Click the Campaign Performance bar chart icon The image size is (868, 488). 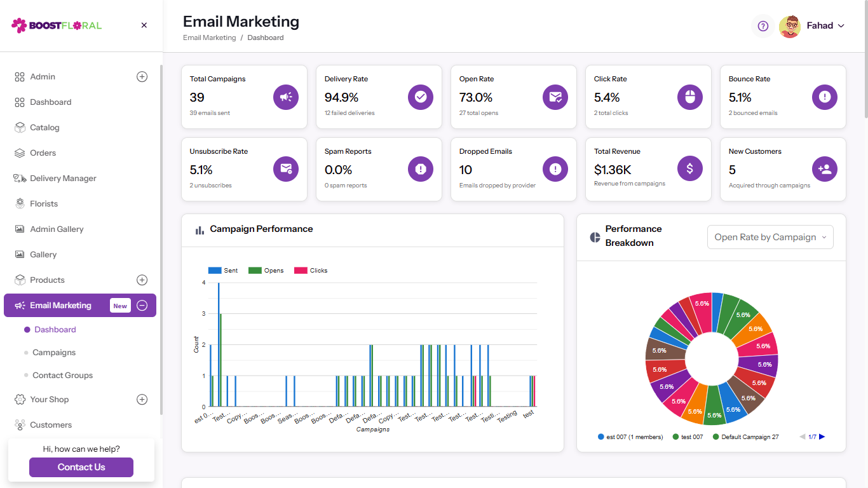pos(200,230)
